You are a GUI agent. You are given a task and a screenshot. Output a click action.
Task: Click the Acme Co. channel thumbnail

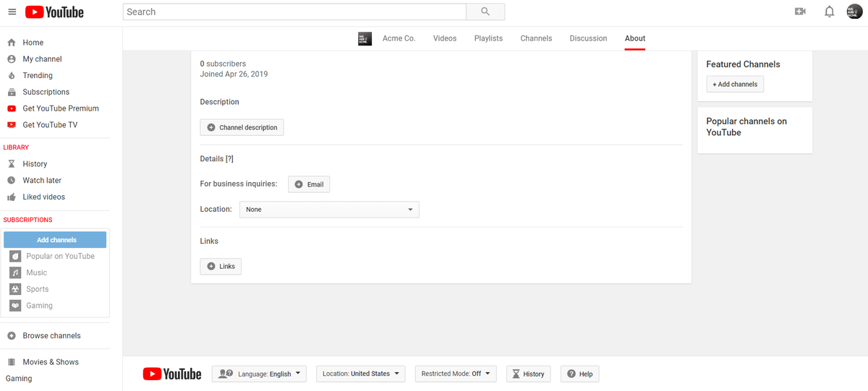click(x=365, y=38)
